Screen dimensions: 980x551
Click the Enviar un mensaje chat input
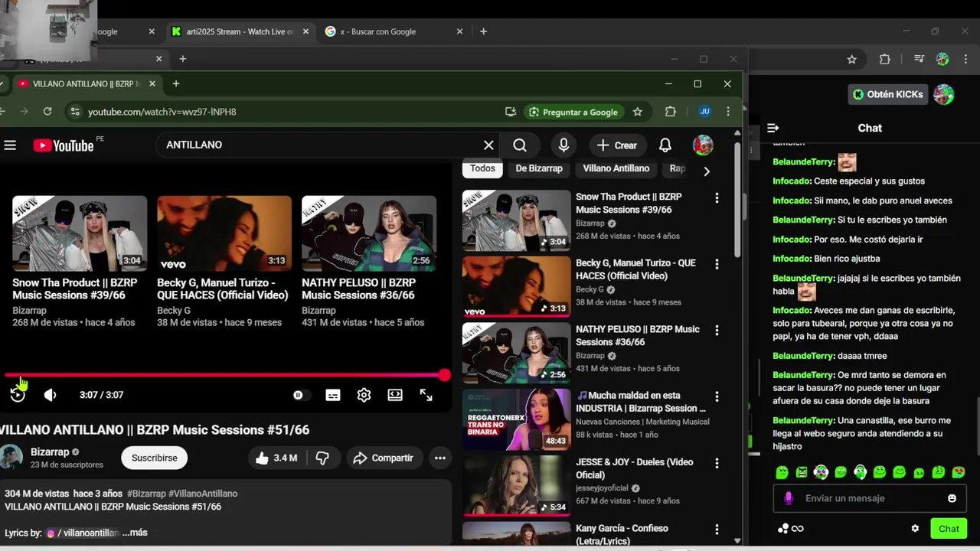(x=869, y=498)
